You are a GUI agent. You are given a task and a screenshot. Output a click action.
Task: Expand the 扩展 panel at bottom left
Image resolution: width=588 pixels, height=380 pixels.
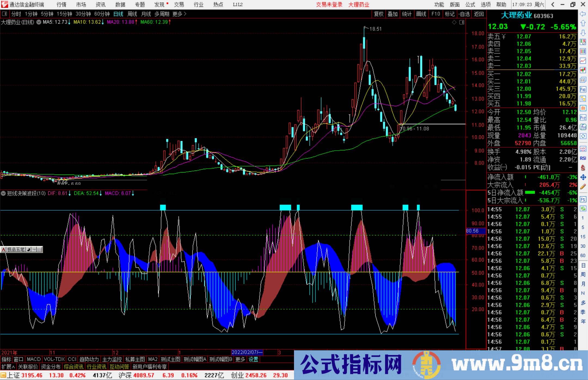tap(8, 367)
